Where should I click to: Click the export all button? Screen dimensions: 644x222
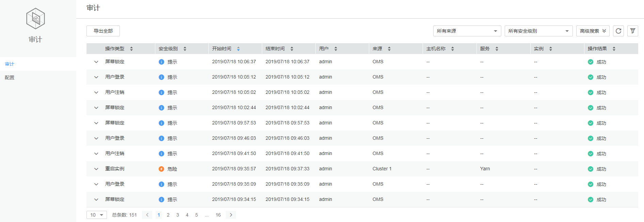pyautogui.click(x=103, y=31)
